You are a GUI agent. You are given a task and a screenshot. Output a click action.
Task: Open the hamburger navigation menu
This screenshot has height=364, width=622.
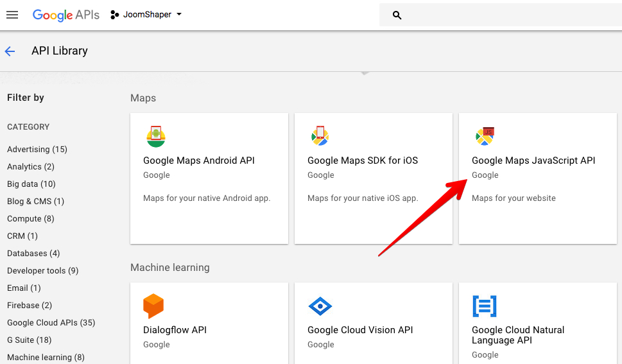[12, 15]
